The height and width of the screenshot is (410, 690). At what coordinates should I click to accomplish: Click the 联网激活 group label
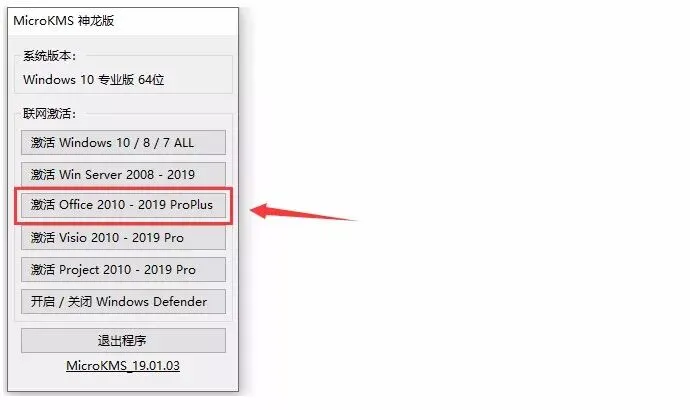(x=49, y=114)
